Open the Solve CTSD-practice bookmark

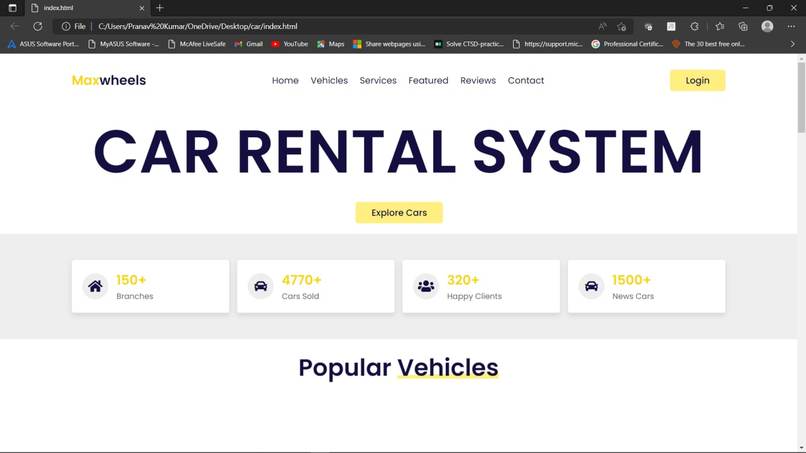(x=469, y=44)
